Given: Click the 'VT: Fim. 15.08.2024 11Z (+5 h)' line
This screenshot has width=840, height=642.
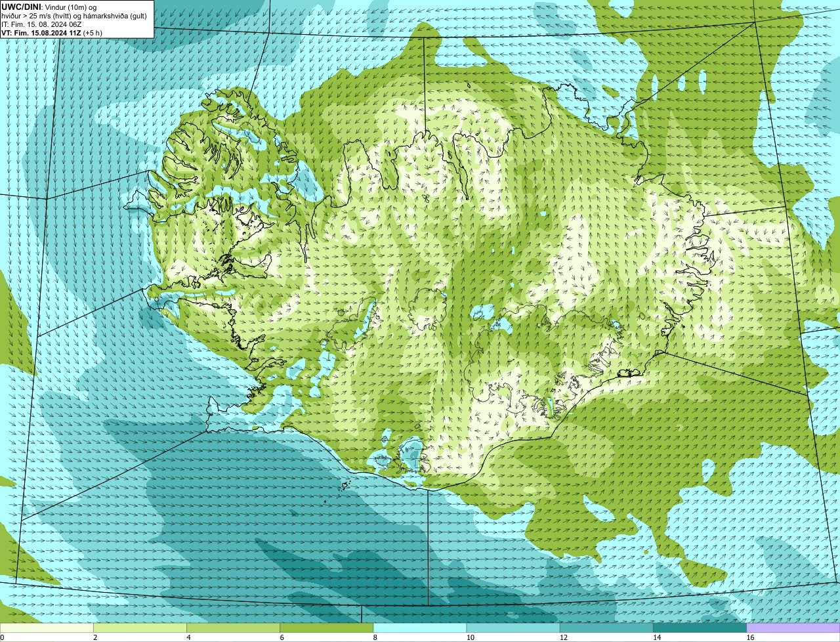Looking at the screenshot, I should click(x=52, y=33).
